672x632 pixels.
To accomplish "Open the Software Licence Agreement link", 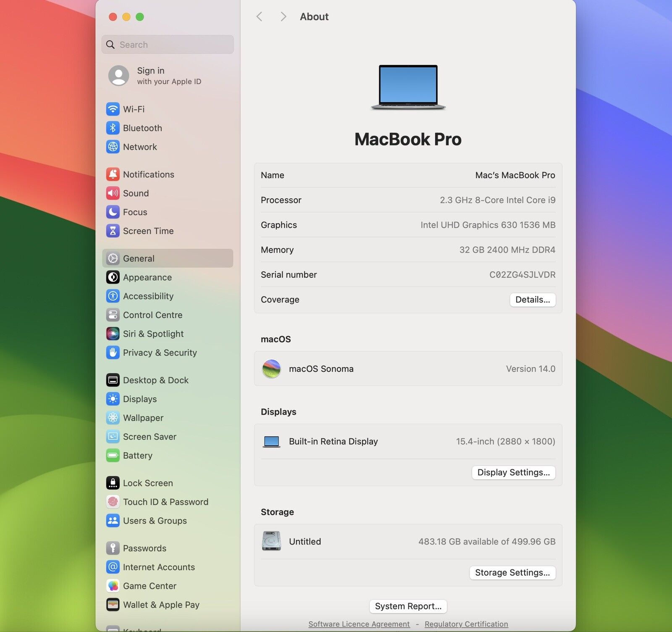I will (359, 624).
